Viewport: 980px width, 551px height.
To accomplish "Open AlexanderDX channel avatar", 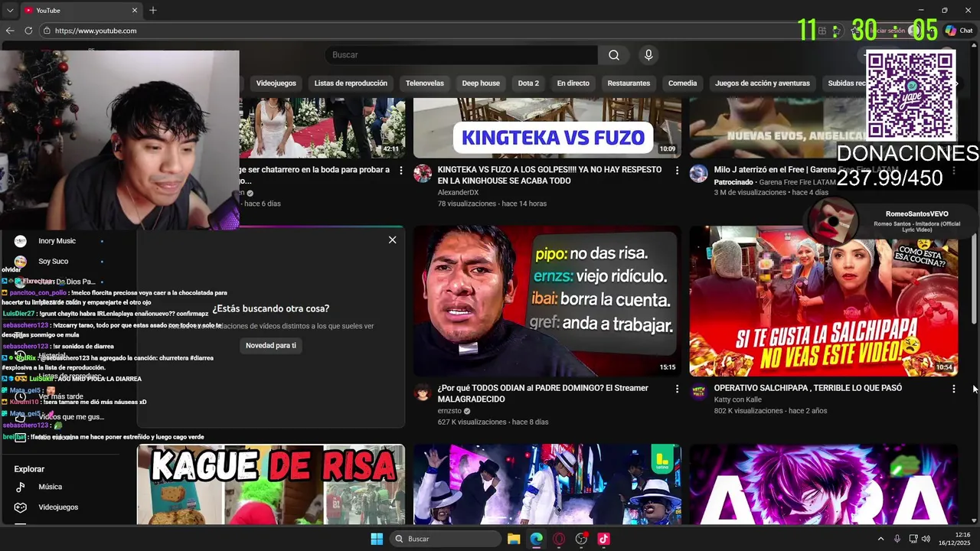I will (423, 173).
